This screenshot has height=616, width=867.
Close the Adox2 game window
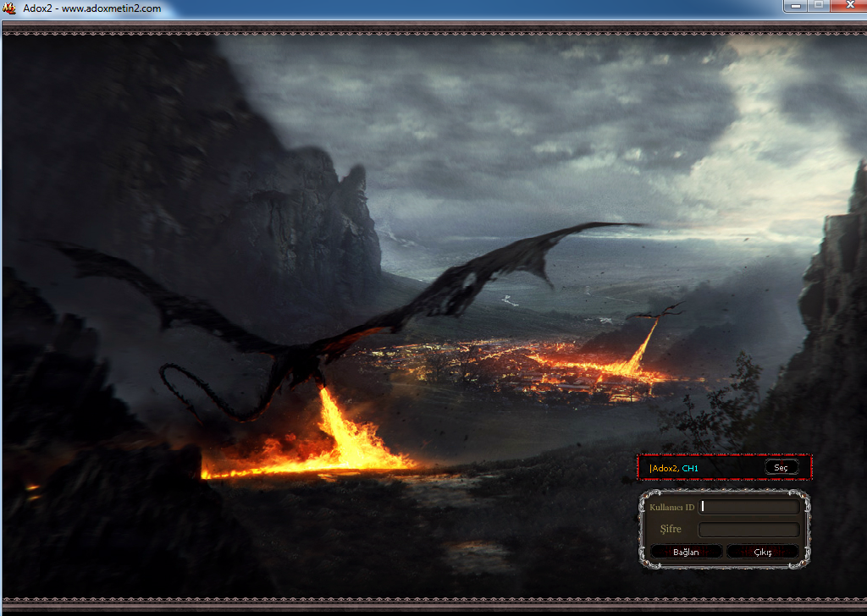tap(848, 6)
